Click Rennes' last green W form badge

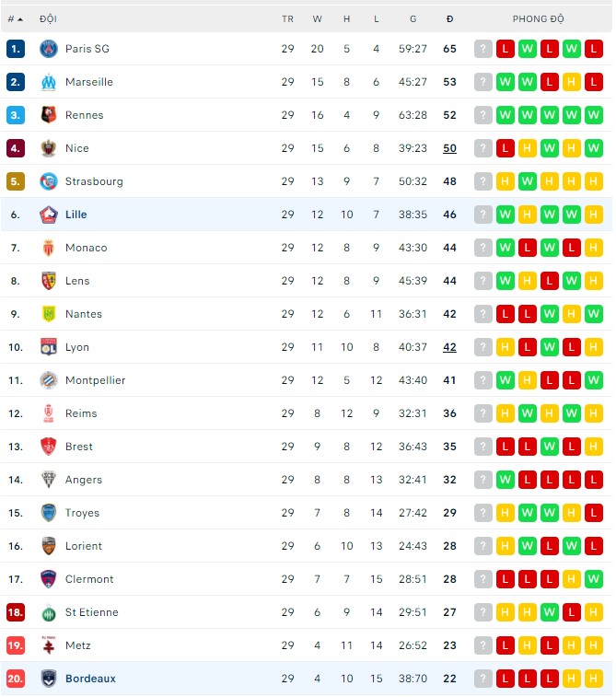(593, 115)
